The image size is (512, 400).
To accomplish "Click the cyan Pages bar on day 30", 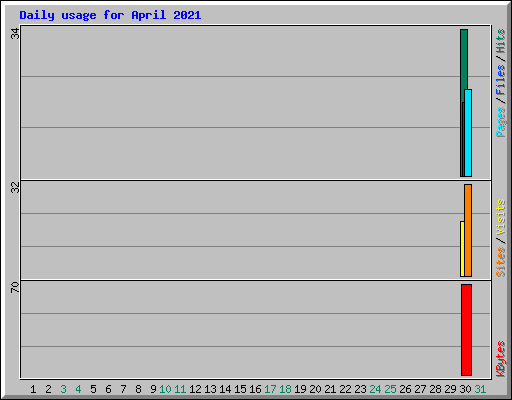I will (x=468, y=133).
